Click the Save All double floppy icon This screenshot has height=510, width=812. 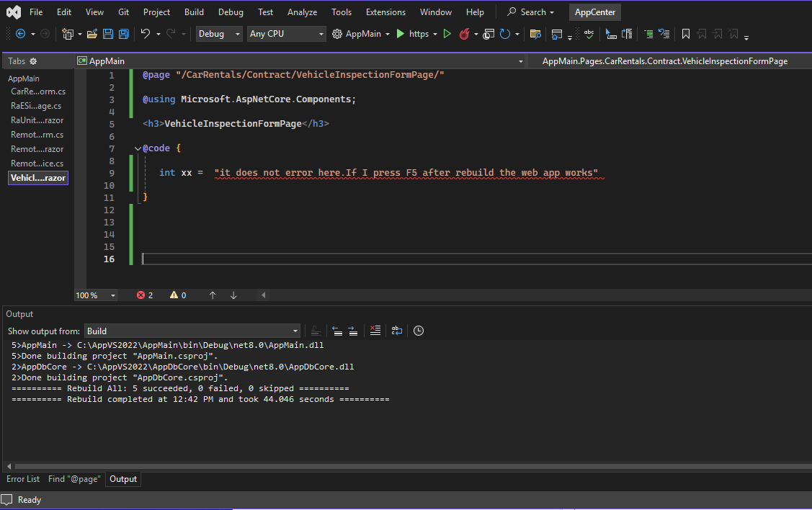pos(124,34)
